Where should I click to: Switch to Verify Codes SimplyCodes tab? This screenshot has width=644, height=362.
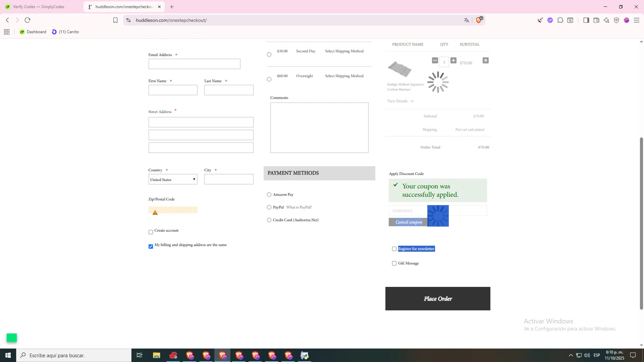(x=39, y=7)
